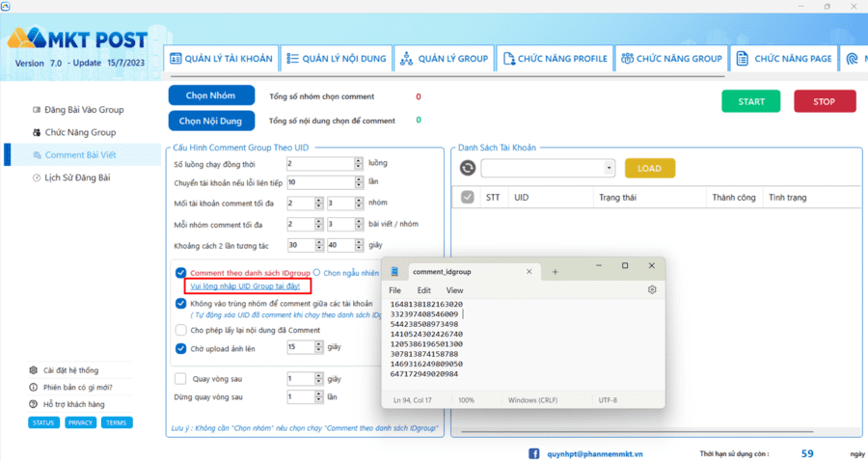Click the STATUS button
The image size is (868, 461).
[x=43, y=422]
